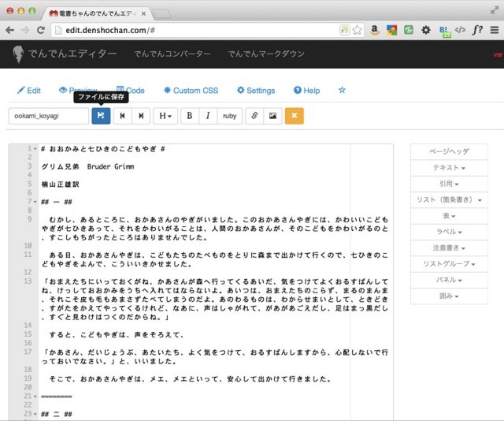Apply bold with the B button
Image resolution: width=504 pixels, height=421 pixels.
tap(190, 116)
